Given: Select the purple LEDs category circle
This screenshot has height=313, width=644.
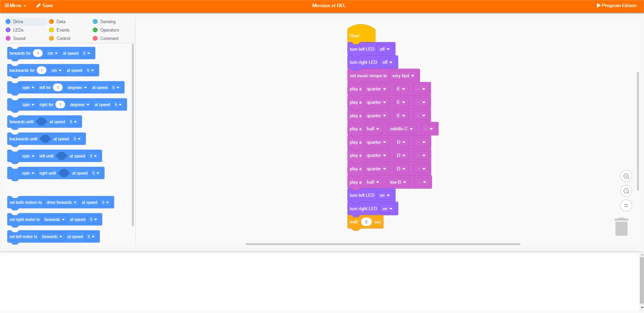Looking at the screenshot, I should 8,30.
